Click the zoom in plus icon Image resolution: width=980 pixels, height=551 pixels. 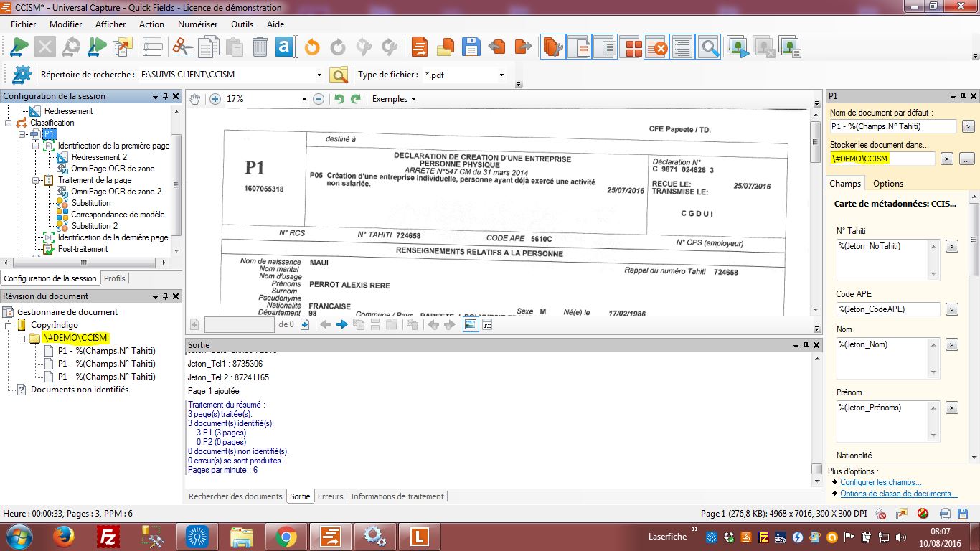coord(215,99)
